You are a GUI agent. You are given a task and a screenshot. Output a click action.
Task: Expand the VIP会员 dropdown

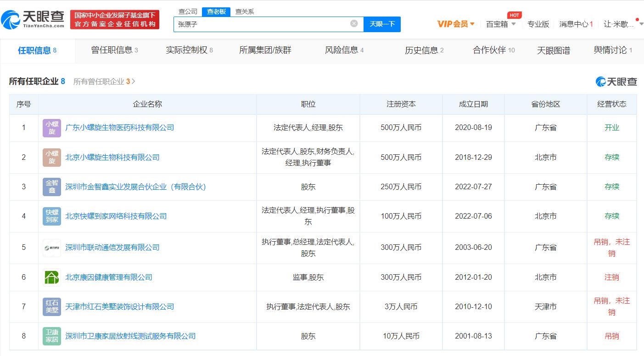point(456,24)
